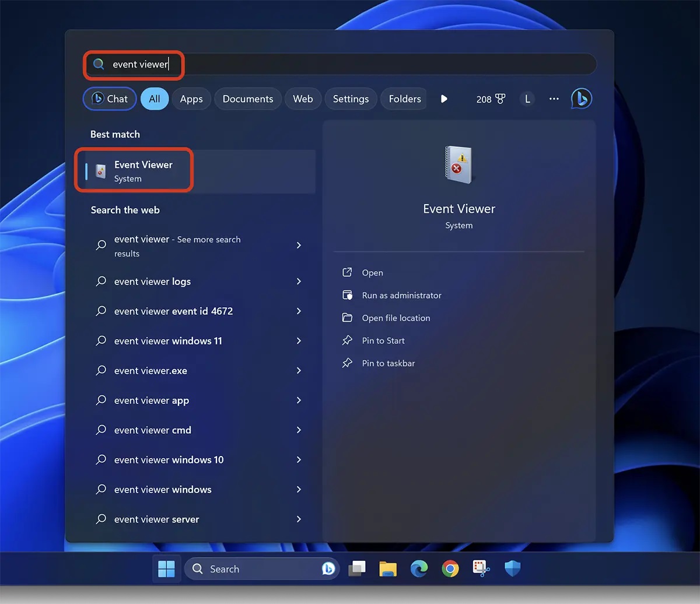The width and height of the screenshot is (700, 604).
Task: Click the Open file location folder icon
Action: 347,318
